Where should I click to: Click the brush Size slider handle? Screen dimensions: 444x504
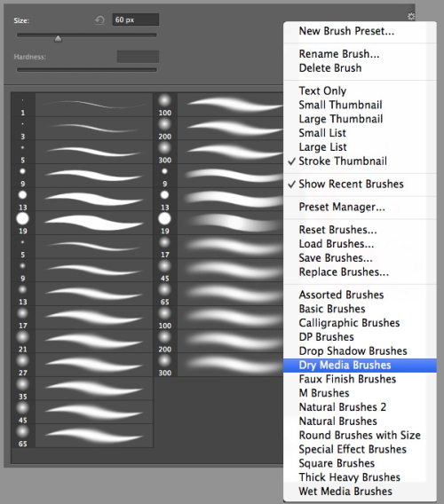click(x=58, y=39)
